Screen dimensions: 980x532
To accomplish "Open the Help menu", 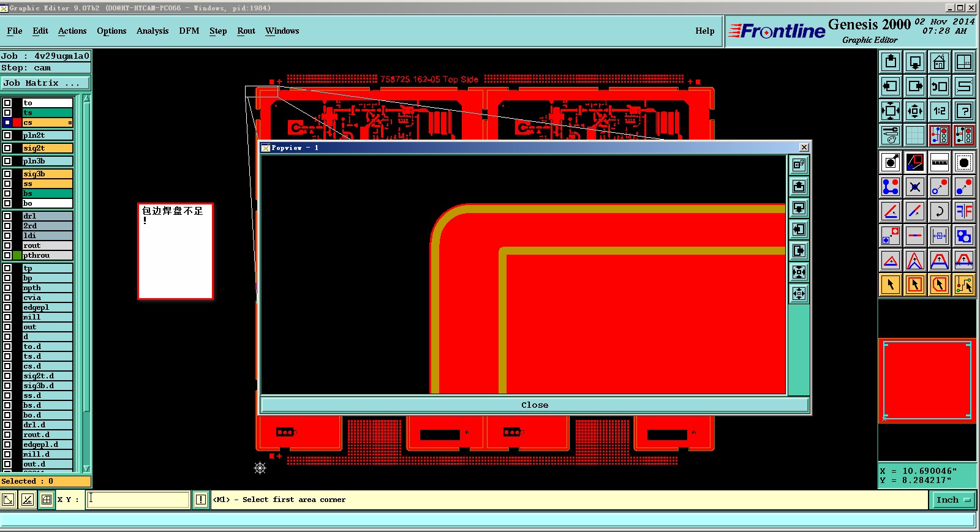I will [x=705, y=31].
